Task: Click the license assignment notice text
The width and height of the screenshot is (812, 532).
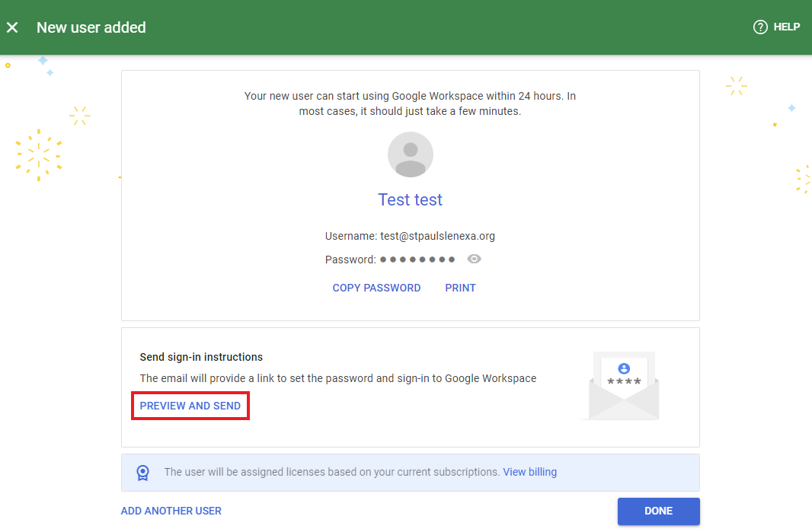Action: click(331, 473)
